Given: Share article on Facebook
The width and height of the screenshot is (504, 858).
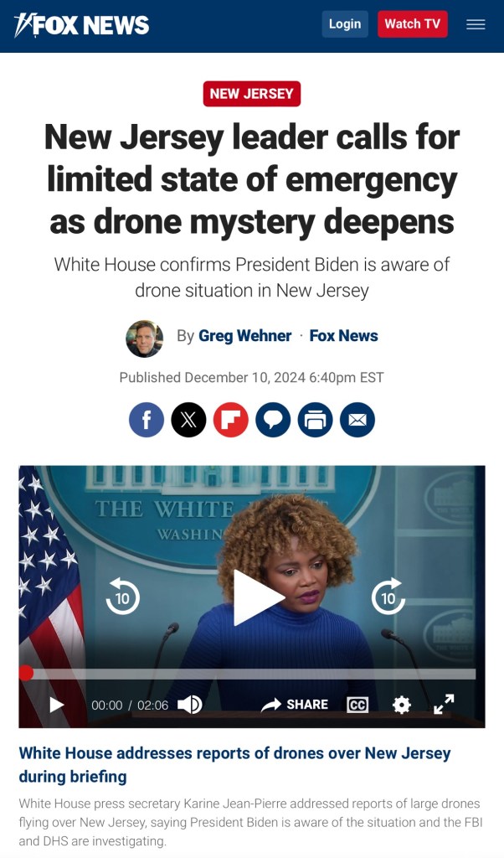Looking at the screenshot, I should pos(147,420).
